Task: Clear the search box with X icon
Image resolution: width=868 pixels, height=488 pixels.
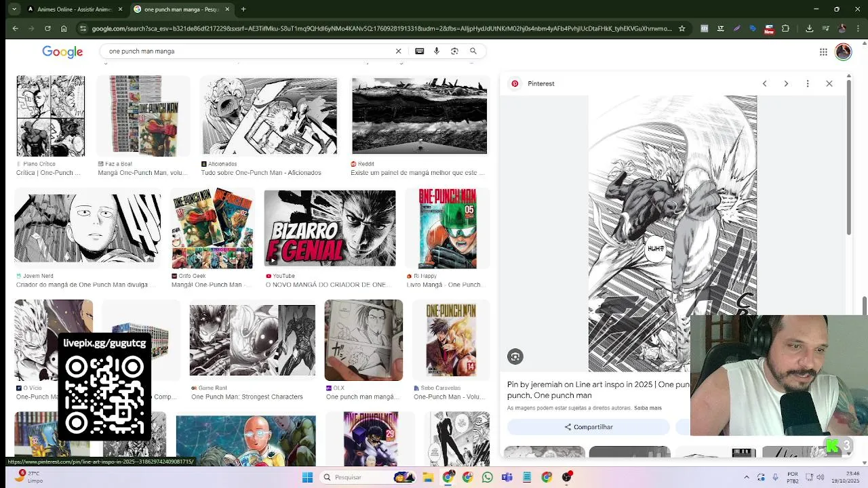Action: click(399, 51)
